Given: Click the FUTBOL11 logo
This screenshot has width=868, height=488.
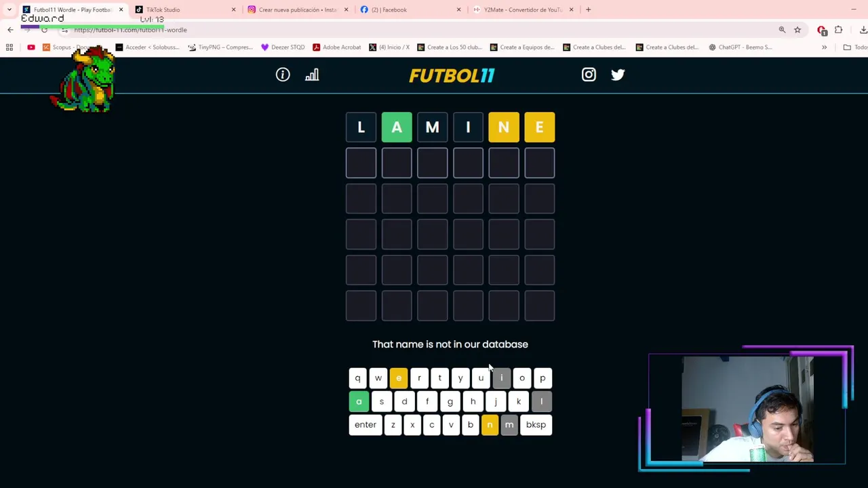Looking at the screenshot, I should [x=452, y=75].
